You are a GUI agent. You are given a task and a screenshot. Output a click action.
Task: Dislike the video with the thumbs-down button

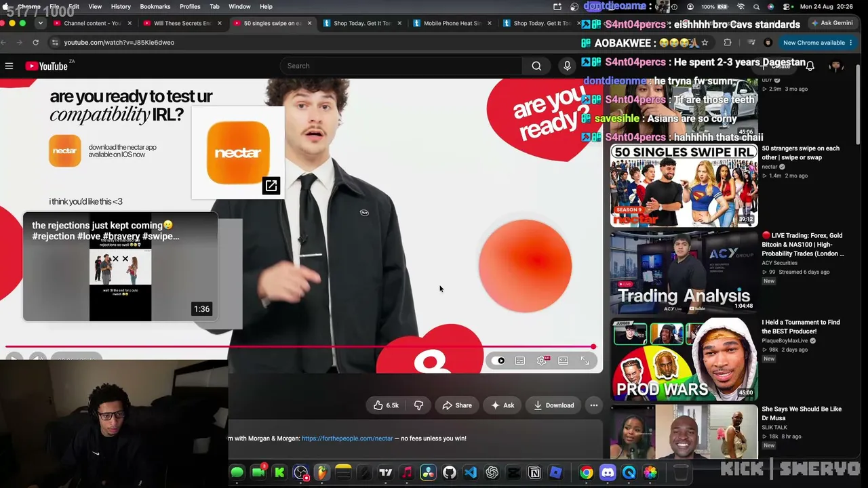point(418,405)
